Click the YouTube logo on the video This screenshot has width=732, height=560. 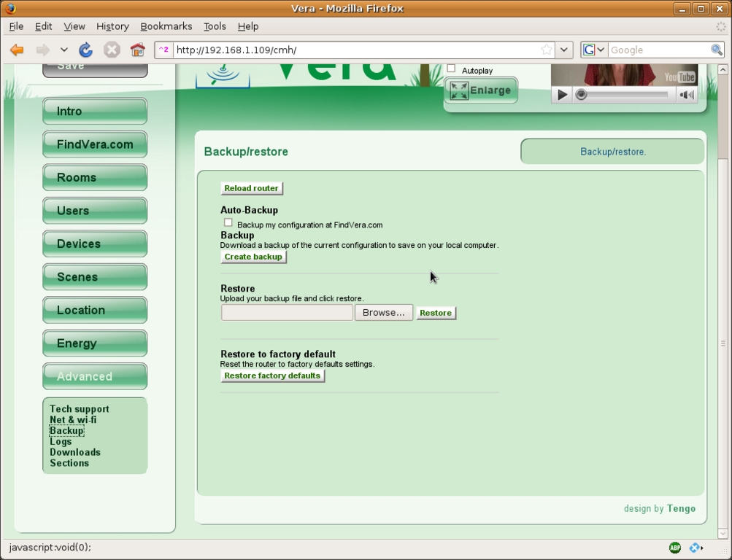point(679,77)
